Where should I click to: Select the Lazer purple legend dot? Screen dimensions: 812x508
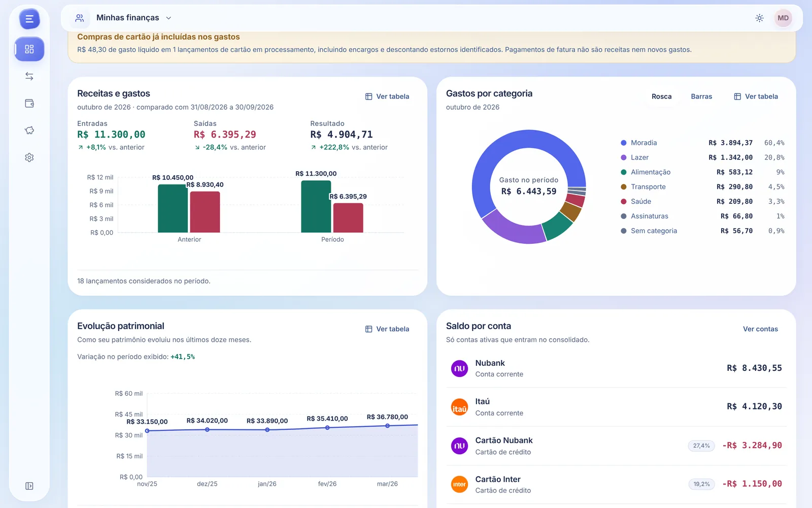(x=624, y=157)
